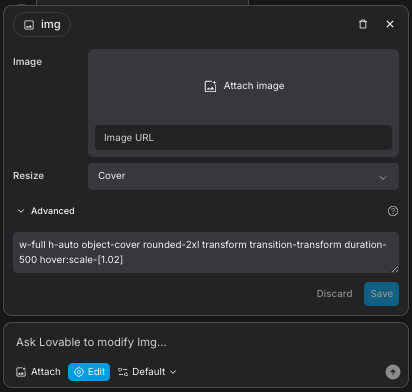Click the Resize dropdown chevron arrow

(x=383, y=178)
